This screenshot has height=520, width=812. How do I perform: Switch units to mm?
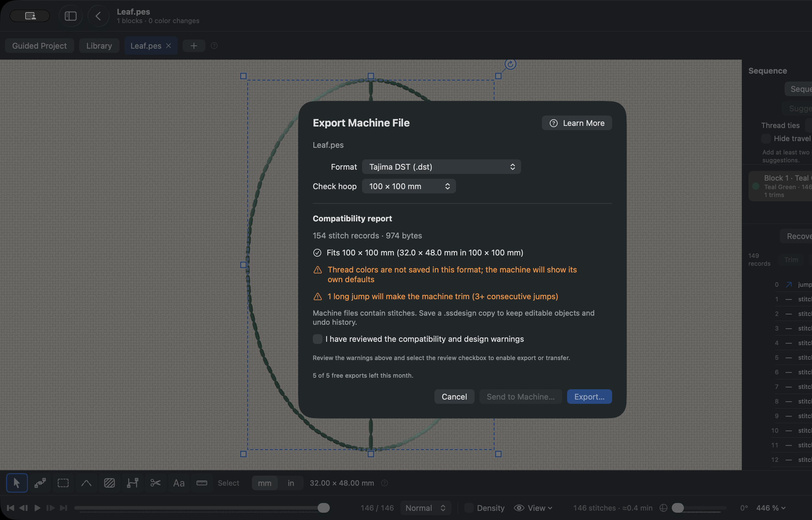pyautogui.click(x=265, y=483)
